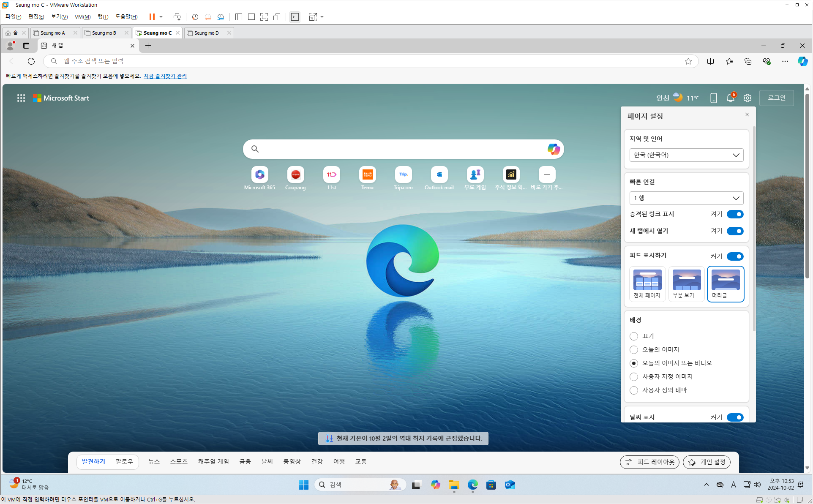Turn off the 피드 표시하기 toggle
Image resolution: width=813 pixels, height=504 pixels.
point(735,256)
